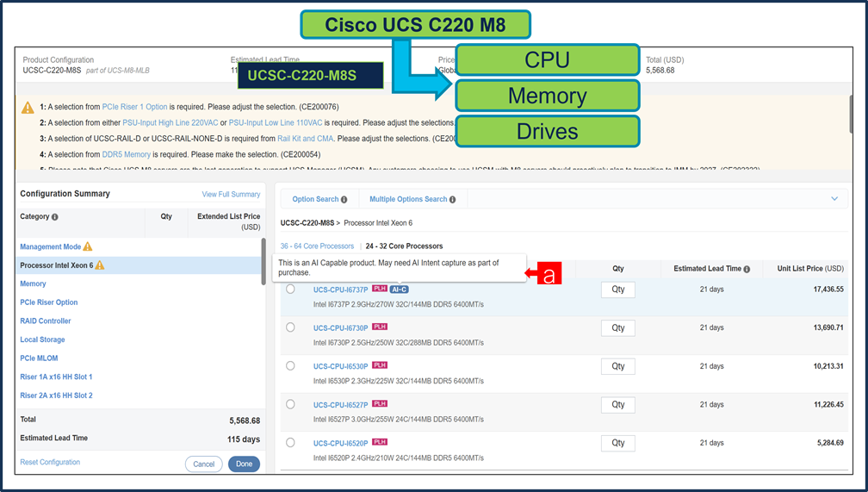
Task: Follow PCIe Riser 1 Option link in warning
Action: click(x=134, y=107)
